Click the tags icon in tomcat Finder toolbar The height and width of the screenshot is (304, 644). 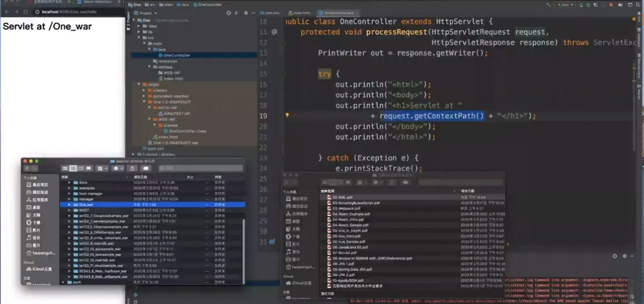coord(146,169)
